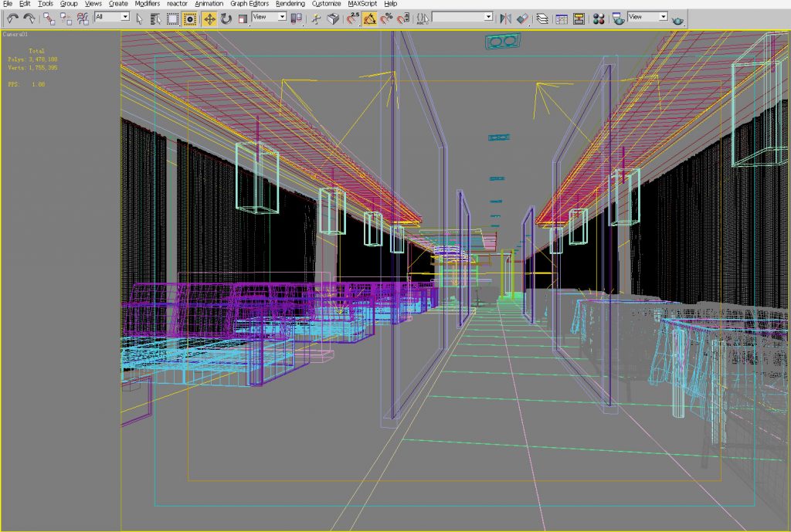
Task: Open the Layer Manager
Action: tap(543, 19)
